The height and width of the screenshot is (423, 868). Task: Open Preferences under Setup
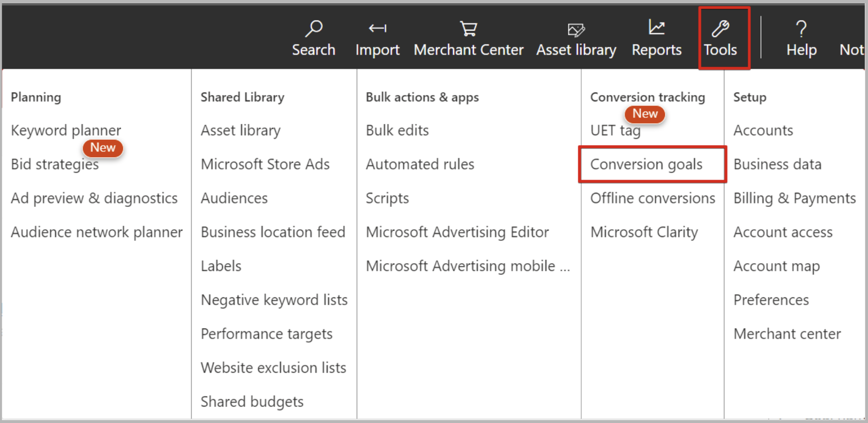tap(771, 300)
